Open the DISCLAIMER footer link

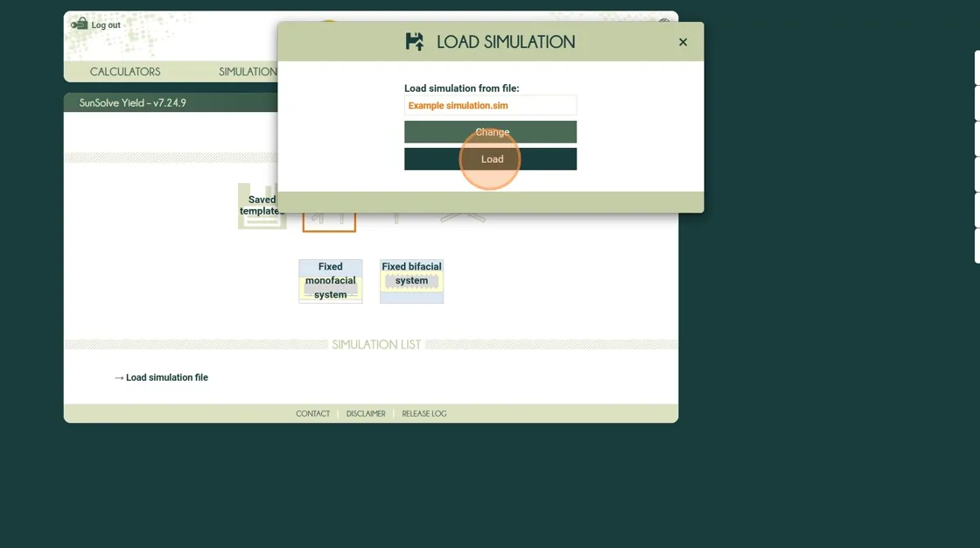pyautogui.click(x=366, y=414)
